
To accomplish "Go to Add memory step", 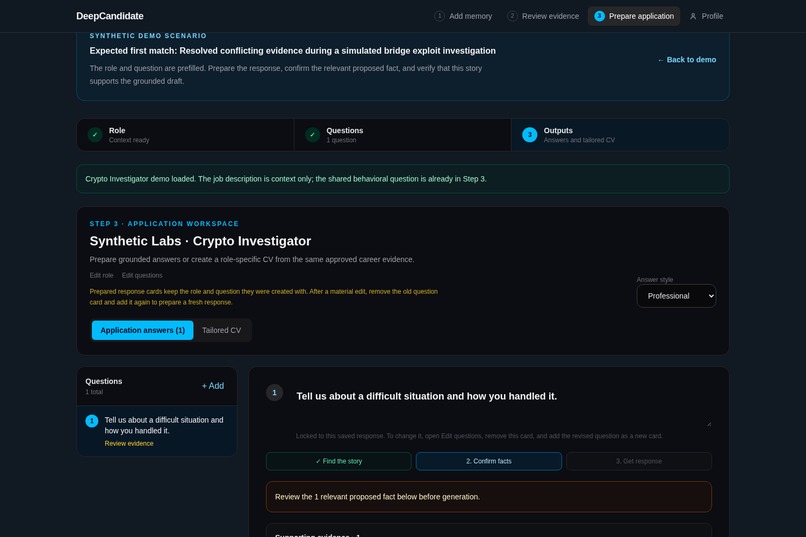I will [463, 16].
